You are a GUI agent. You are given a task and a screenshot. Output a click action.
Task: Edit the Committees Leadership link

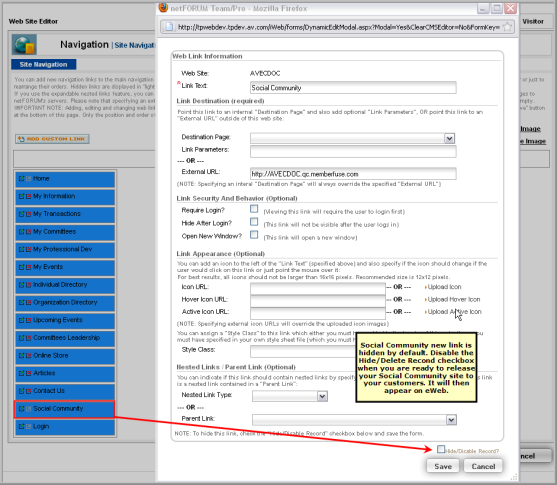pos(21,338)
